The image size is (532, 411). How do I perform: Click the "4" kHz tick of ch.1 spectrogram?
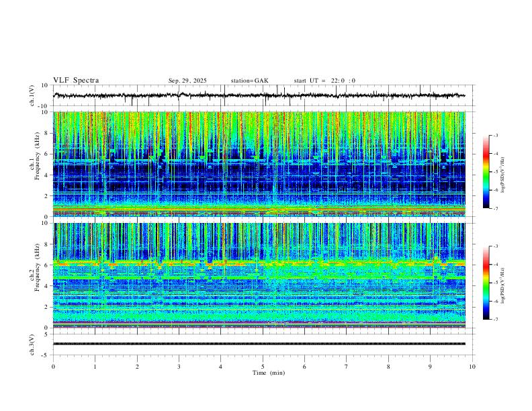click(47, 175)
